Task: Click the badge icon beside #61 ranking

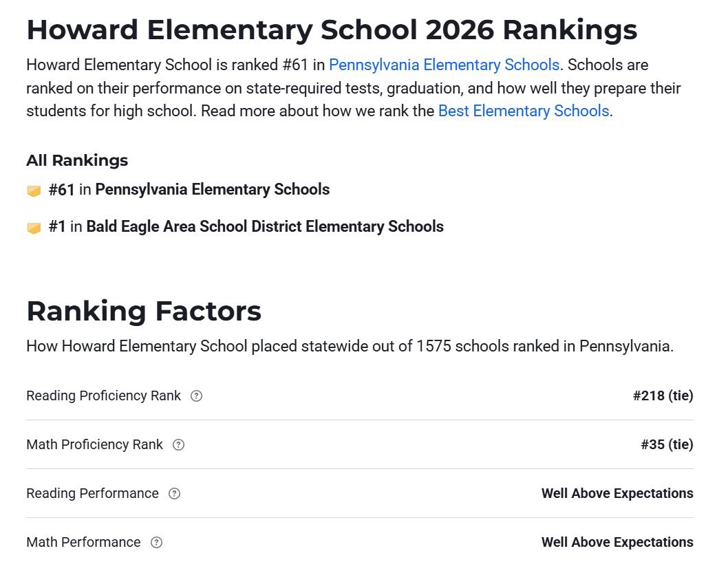Action: point(34,191)
